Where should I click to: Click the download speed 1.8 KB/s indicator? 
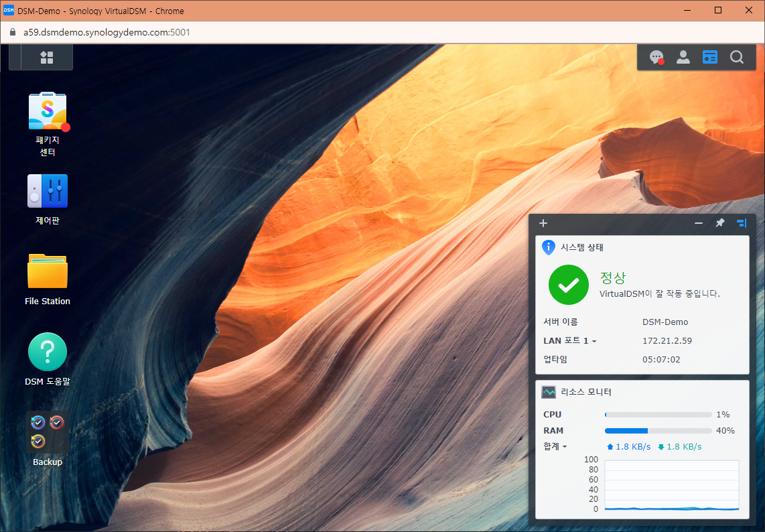click(680, 447)
